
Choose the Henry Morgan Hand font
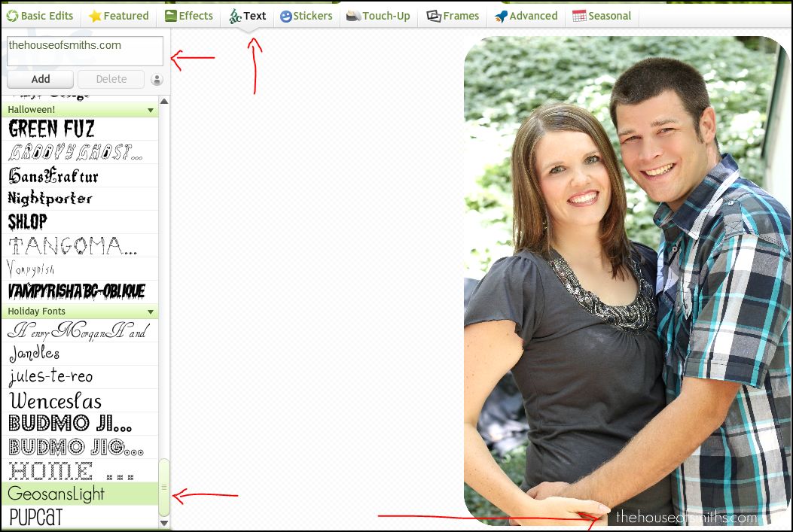pyautogui.click(x=80, y=330)
